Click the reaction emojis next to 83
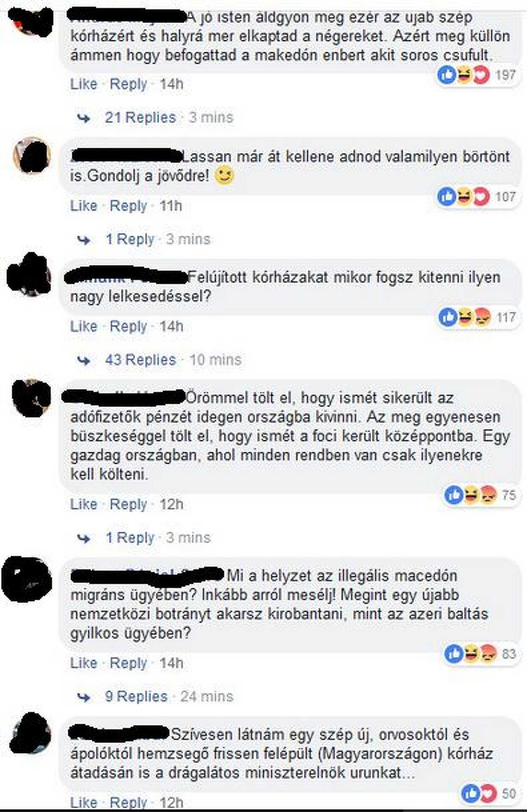The width and height of the screenshot is (527, 812). (471, 654)
